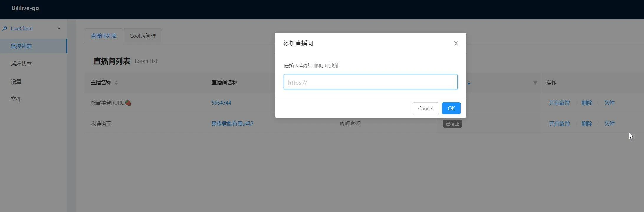644x212 pixels.
Task: Open room link 5664344
Action: click(x=221, y=103)
